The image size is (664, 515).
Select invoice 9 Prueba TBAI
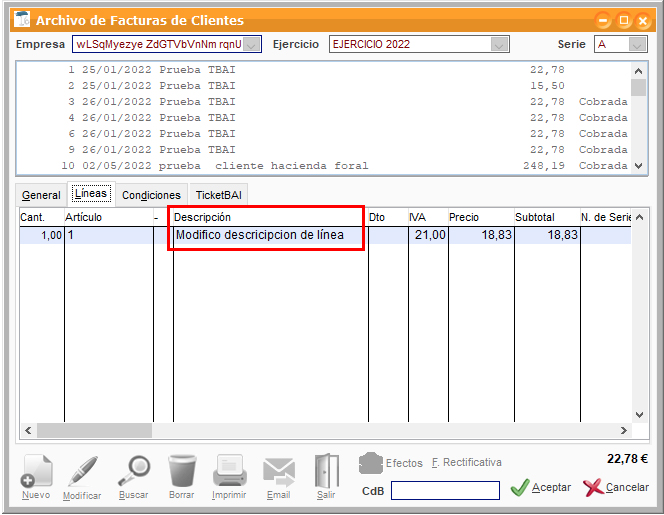click(323, 150)
